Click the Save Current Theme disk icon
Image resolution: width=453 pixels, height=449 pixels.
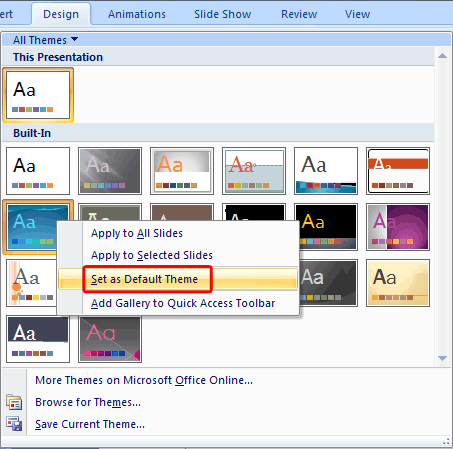point(14,424)
